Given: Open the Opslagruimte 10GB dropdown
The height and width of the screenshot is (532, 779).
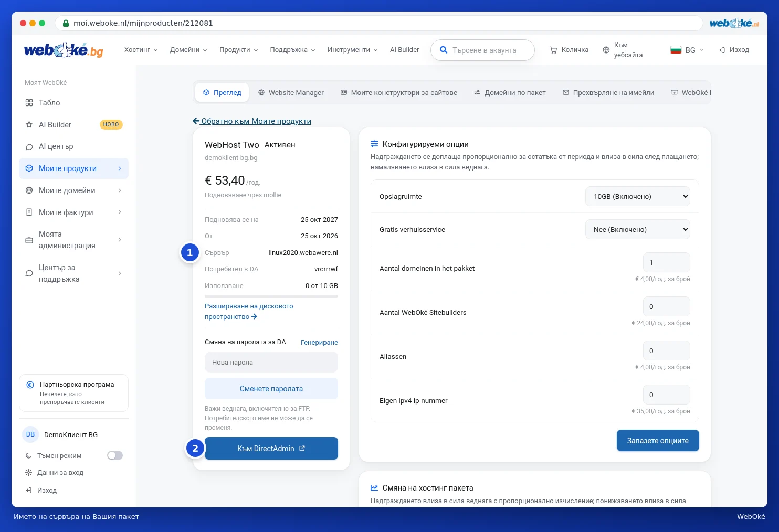Looking at the screenshot, I should pos(638,196).
